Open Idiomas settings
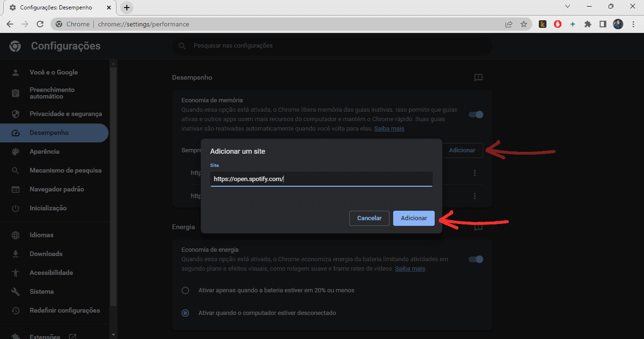Viewport: 644px width, 339px height. (54, 235)
